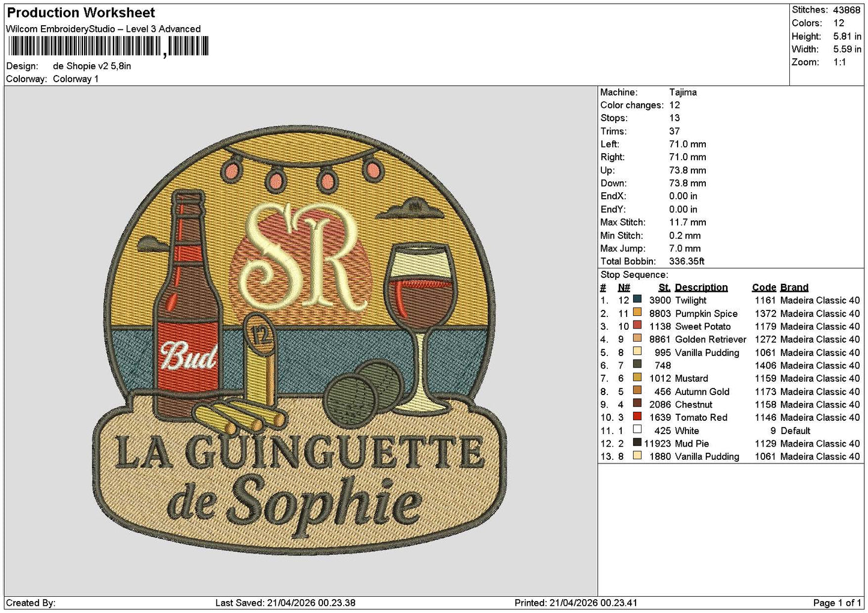
Task: Click the 'Production Worksheet' title
Action: tap(80, 13)
